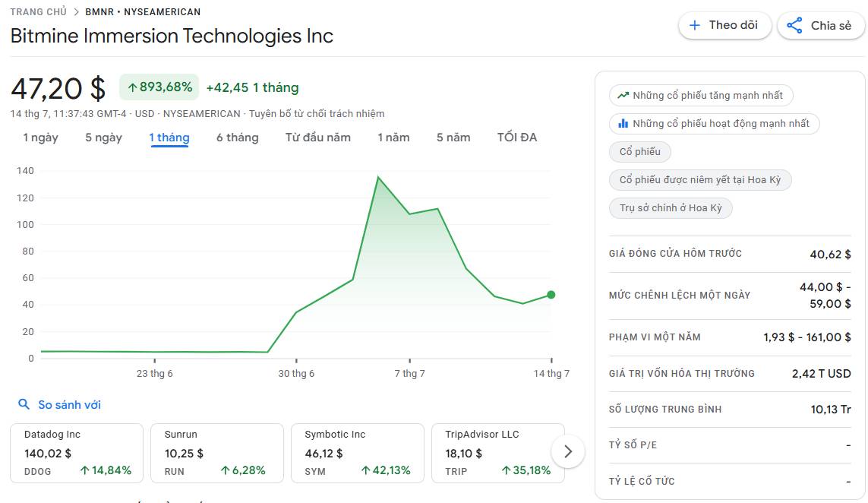Screen dimensions: 868x503
Task: Open TRANG CHỦ breadcrumb link
Action: click(x=38, y=11)
